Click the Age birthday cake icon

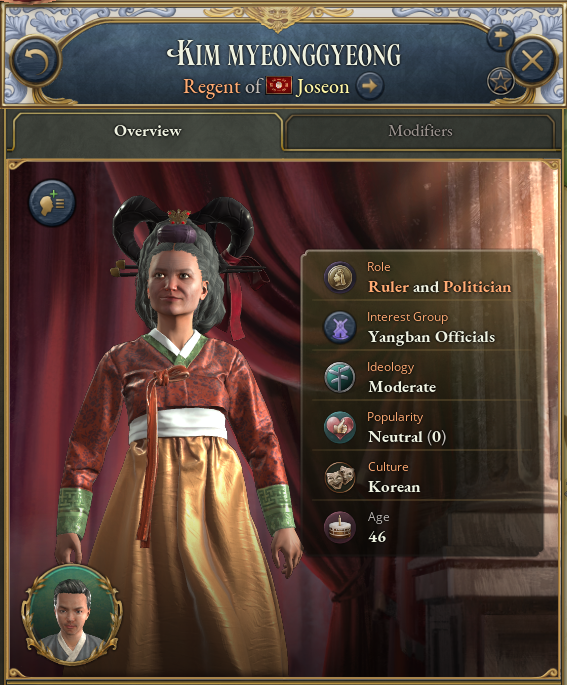(340, 527)
